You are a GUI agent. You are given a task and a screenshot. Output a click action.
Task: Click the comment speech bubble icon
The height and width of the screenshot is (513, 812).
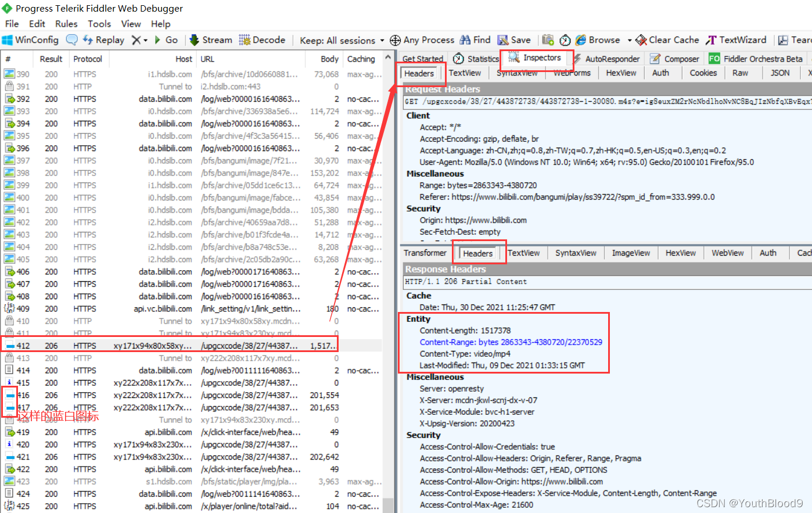(x=71, y=40)
